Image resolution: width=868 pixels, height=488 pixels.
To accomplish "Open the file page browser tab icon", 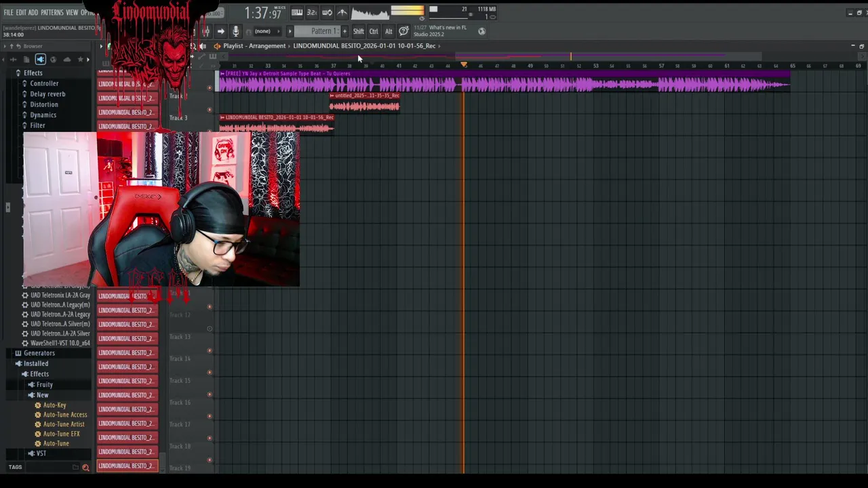I will [x=26, y=60].
